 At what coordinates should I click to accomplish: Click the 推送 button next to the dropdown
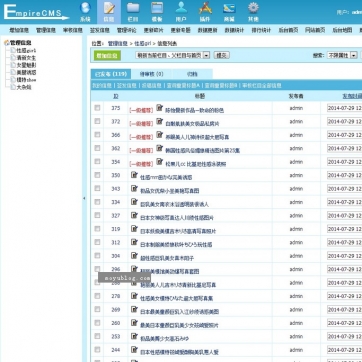pos(222,55)
